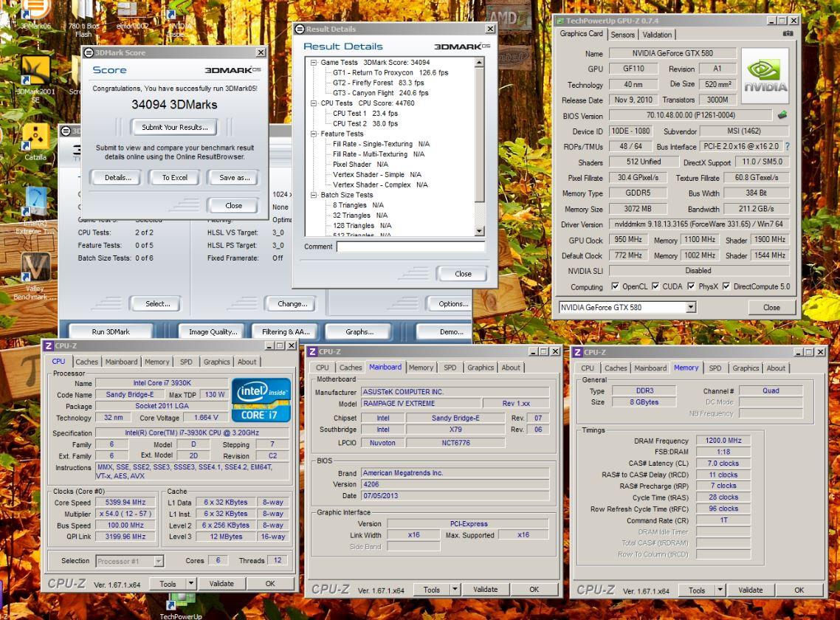Click the Image Quality button

pyautogui.click(x=213, y=331)
